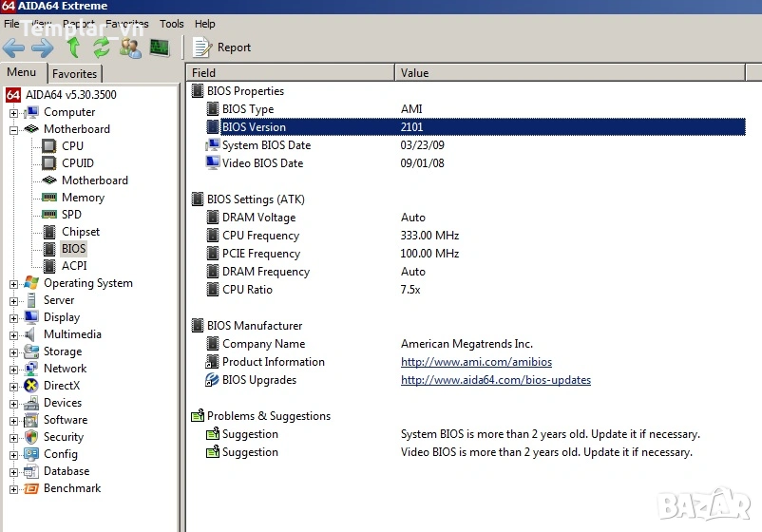
Task: Open the green monitor graph toolbar icon
Action: tap(159, 47)
